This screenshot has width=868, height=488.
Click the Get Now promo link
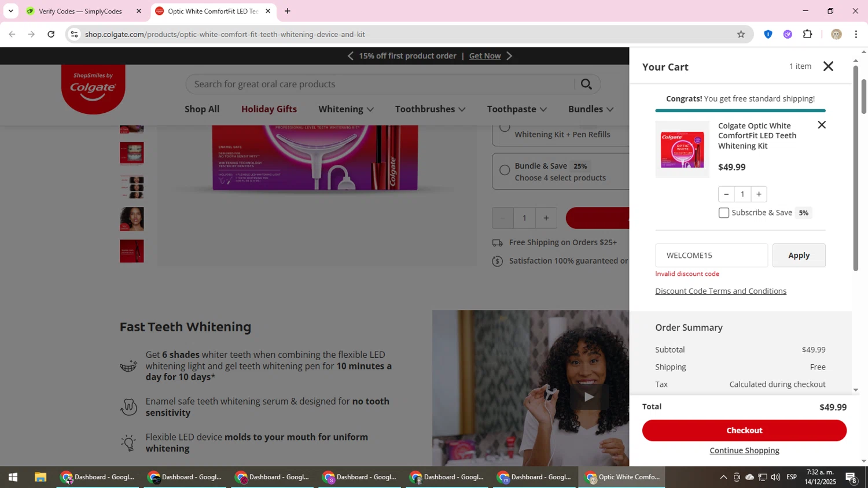tap(485, 56)
